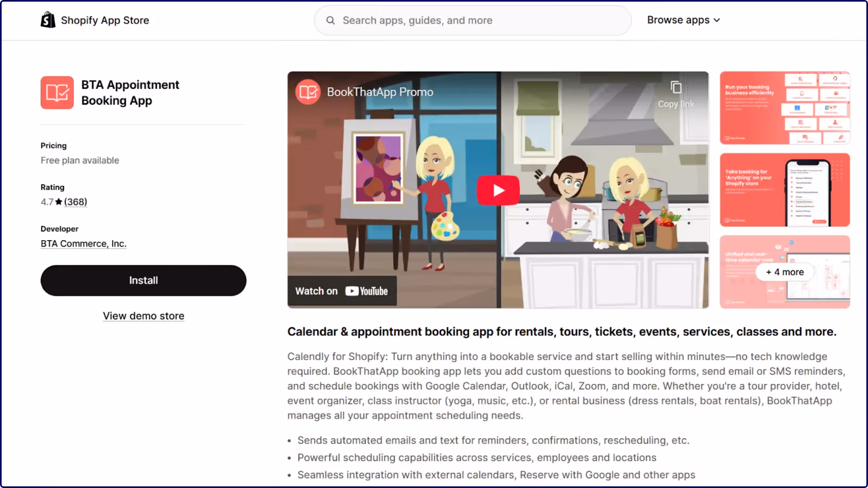Click the YouTube logo in video overlay
The height and width of the screenshot is (488, 868).
pyautogui.click(x=367, y=291)
